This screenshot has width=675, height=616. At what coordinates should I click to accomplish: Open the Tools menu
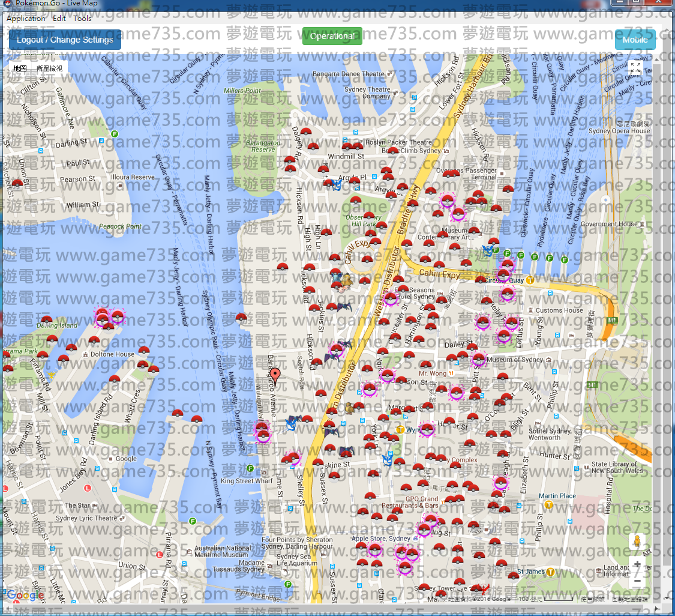82,19
